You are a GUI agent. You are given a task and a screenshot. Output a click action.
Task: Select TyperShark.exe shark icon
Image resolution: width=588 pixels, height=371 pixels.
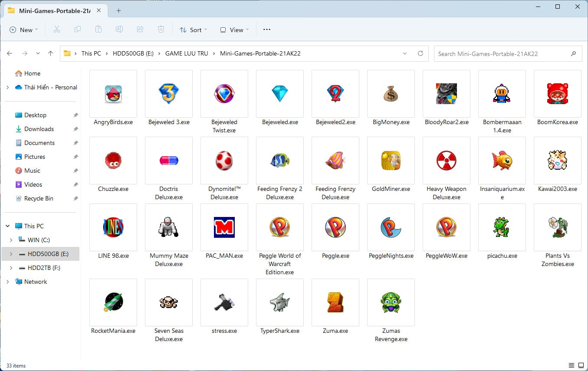tap(280, 302)
